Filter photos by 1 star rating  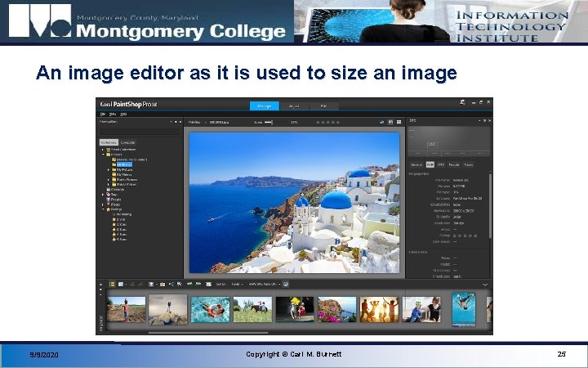pos(120,219)
